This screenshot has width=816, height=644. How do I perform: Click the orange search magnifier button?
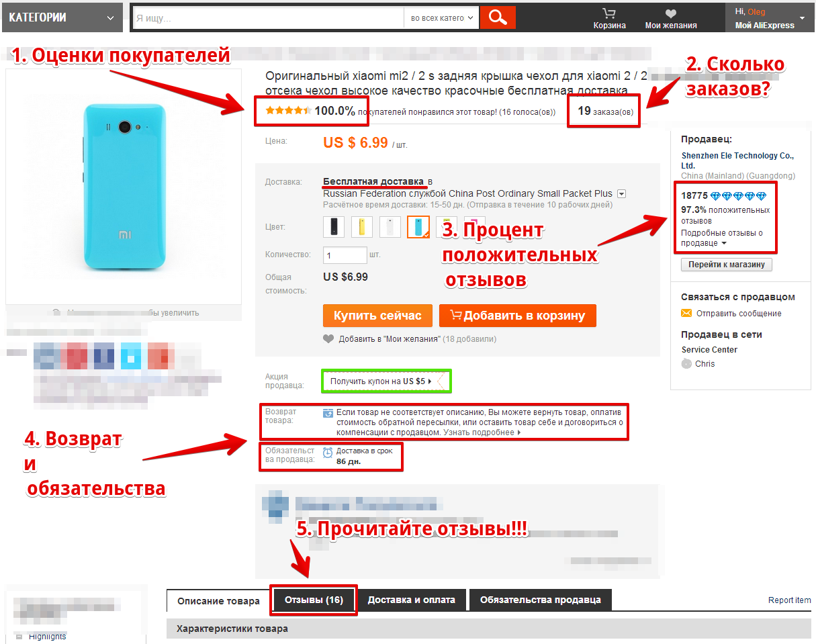[x=498, y=17]
